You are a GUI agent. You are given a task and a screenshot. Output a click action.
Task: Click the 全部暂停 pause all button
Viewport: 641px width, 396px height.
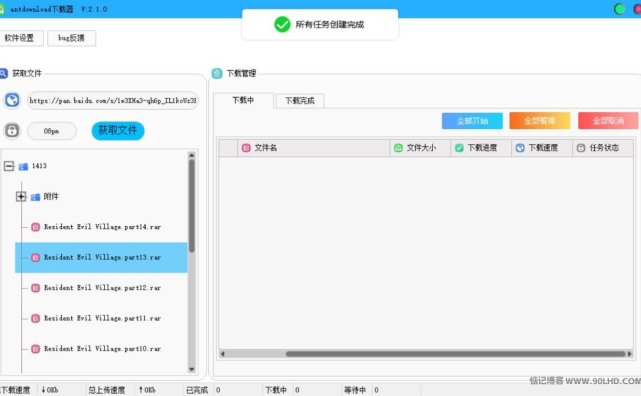(540, 121)
